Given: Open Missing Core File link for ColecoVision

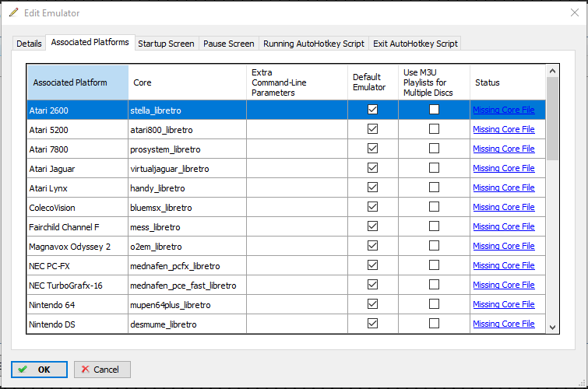Looking at the screenshot, I should click(x=504, y=207).
